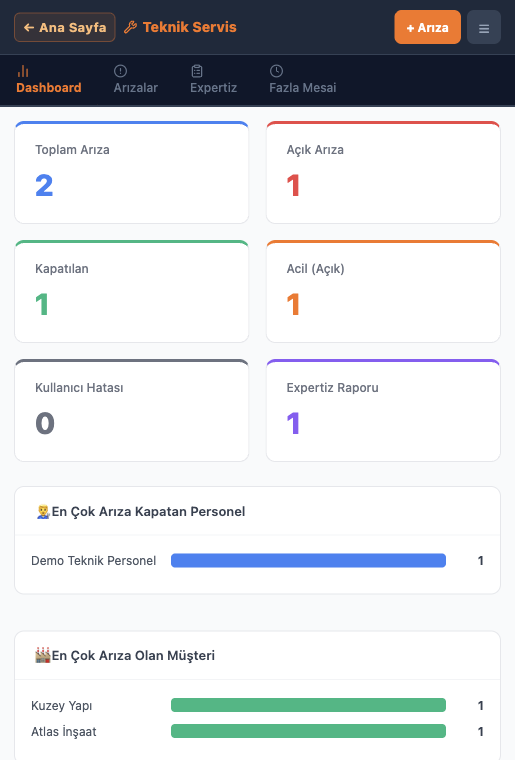The image size is (515, 760).
Task: Click the count 1 beside Atlas İnşaat
Action: 481,731
